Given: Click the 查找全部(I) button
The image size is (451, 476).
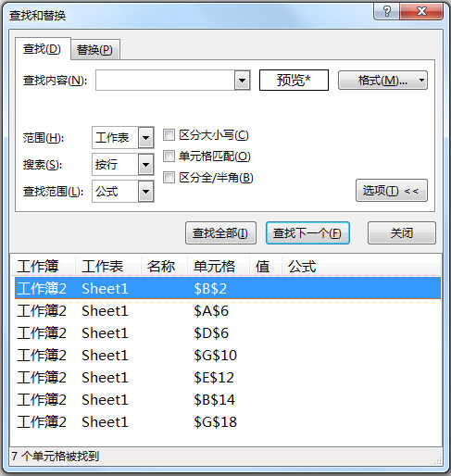Looking at the screenshot, I should pos(220,233).
